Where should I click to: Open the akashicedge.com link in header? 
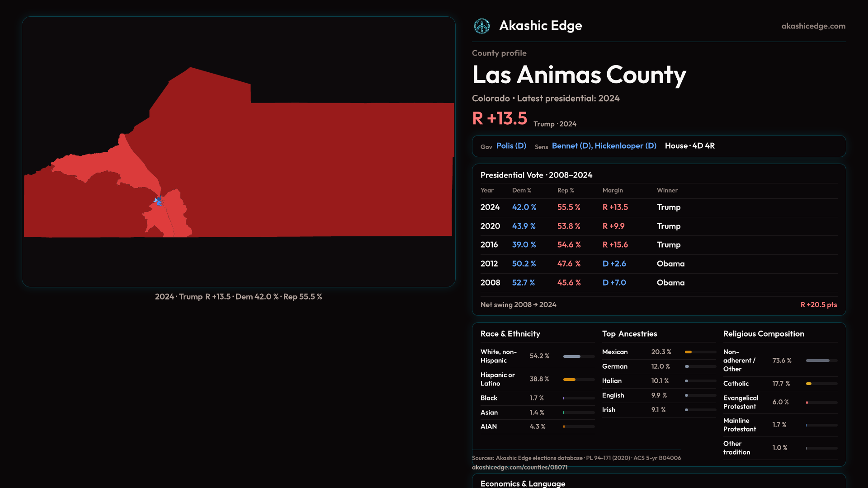(x=813, y=26)
